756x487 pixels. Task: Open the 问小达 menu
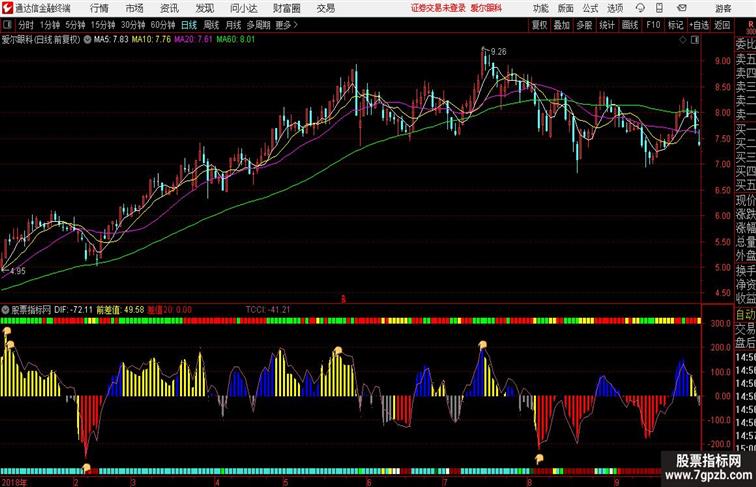[243, 8]
